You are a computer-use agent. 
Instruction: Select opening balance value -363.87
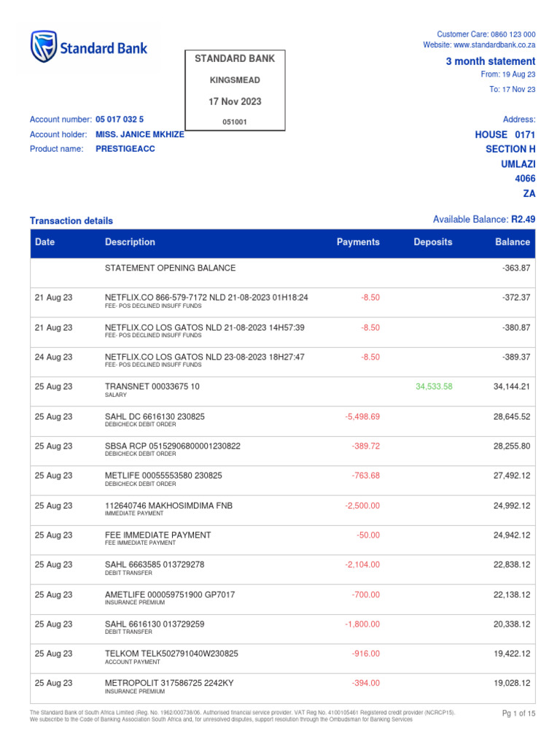[x=516, y=268]
